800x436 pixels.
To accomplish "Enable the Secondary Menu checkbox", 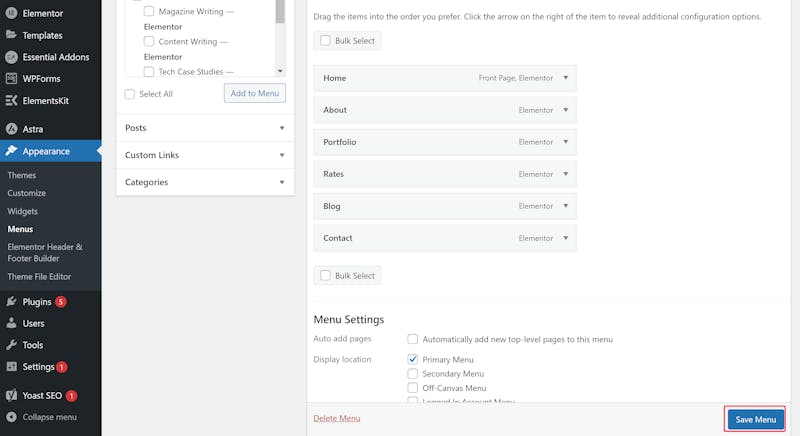I will point(412,373).
